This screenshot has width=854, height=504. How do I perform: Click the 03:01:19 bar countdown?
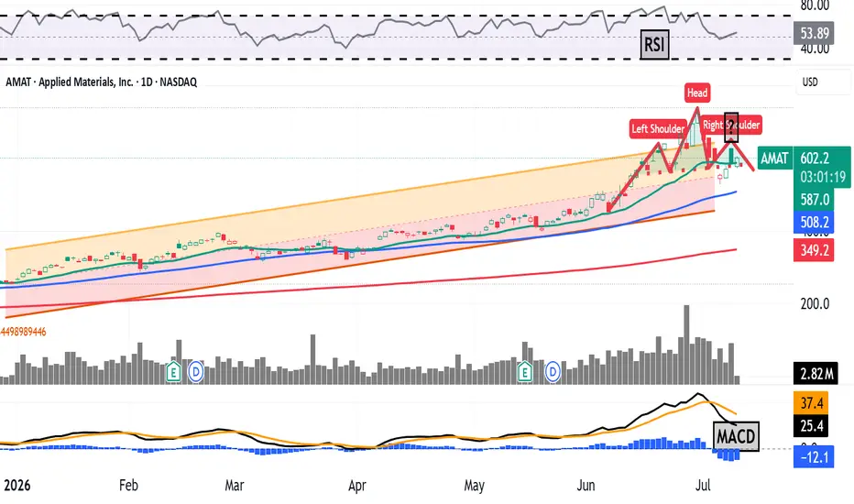coord(823,177)
